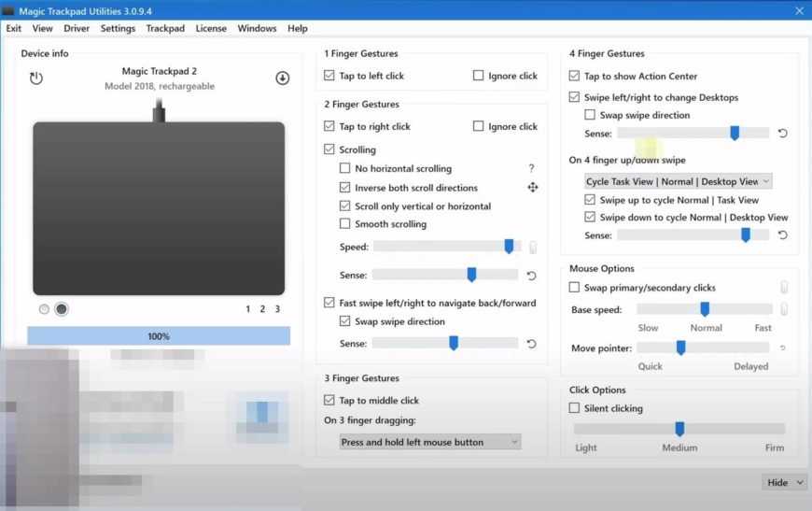The image size is (812, 511).
Task: Open the Hide dropdown button
Action: (784, 482)
